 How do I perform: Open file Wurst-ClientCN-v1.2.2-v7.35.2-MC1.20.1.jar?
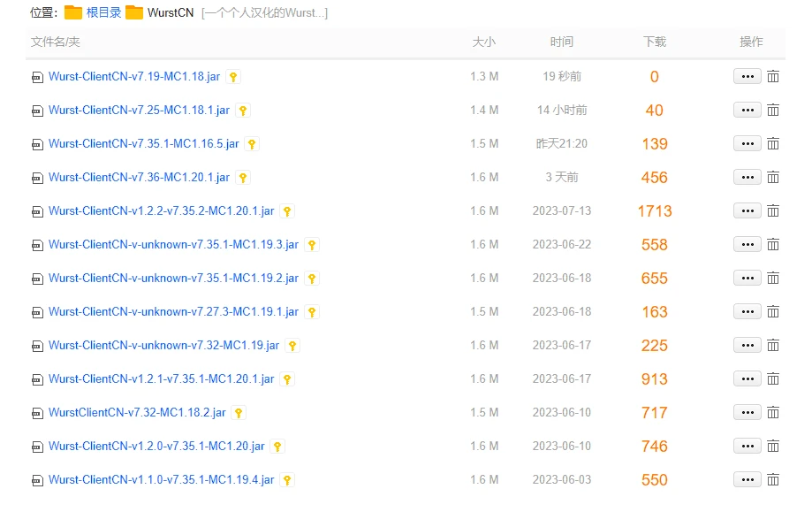[x=161, y=211]
